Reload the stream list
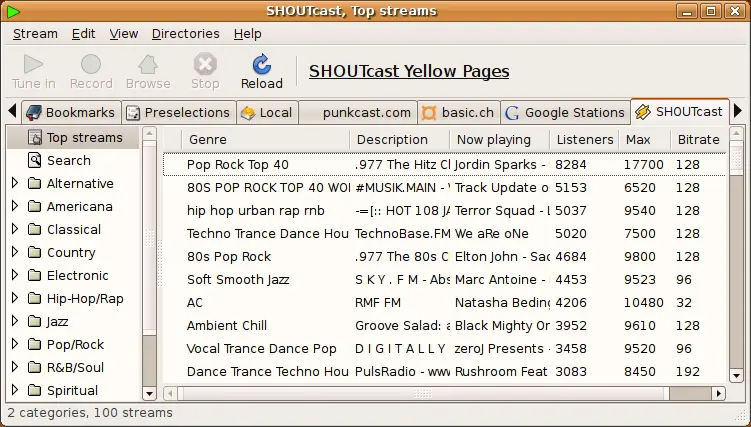 point(262,72)
